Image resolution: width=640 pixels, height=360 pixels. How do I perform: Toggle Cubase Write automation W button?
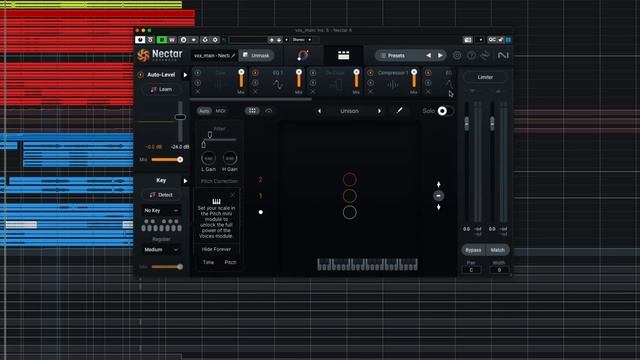[172, 40]
